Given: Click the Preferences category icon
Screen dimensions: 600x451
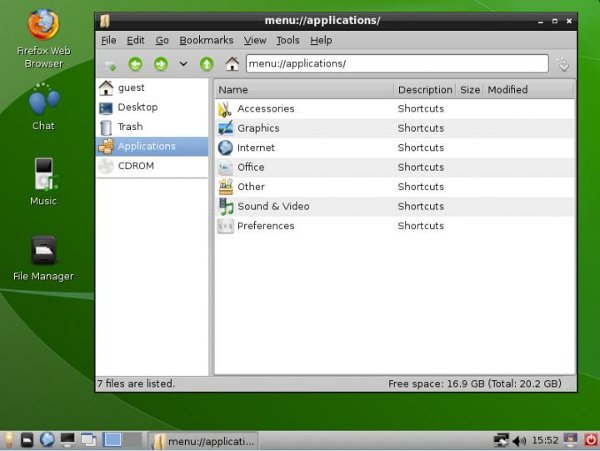Looking at the screenshot, I should [225, 226].
